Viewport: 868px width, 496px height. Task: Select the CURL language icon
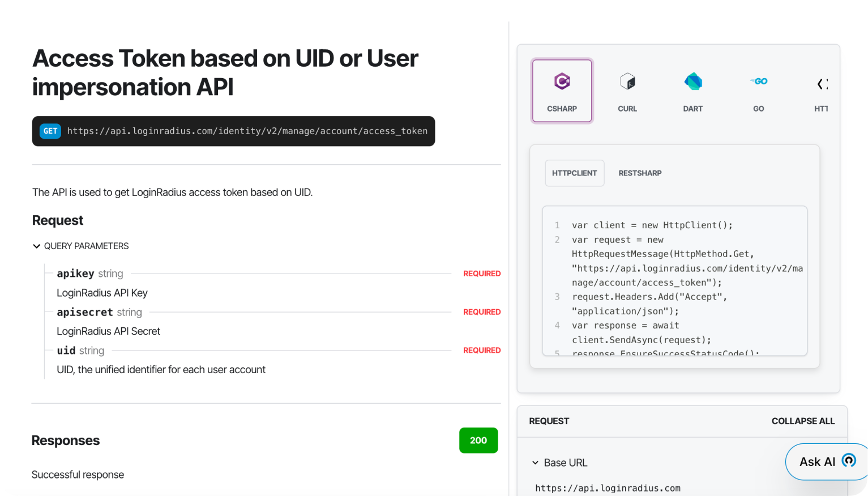tap(627, 91)
